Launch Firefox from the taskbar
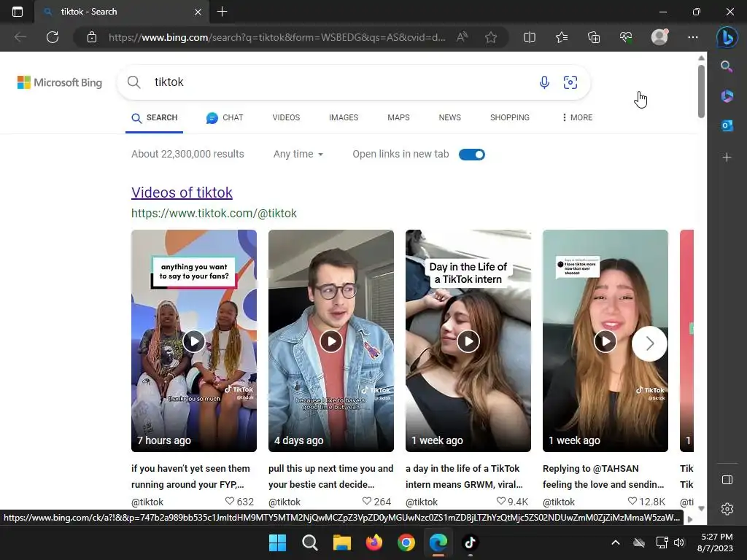Image resolution: width=747 pixels, height=560 pixels. pos(374,542)
